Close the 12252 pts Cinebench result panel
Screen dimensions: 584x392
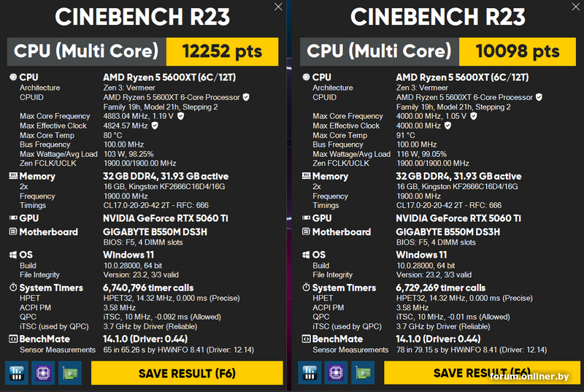point(278,7)
